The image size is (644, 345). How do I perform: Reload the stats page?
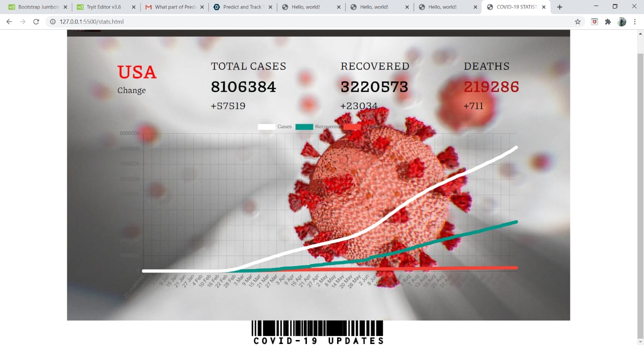tap(36, 22)
